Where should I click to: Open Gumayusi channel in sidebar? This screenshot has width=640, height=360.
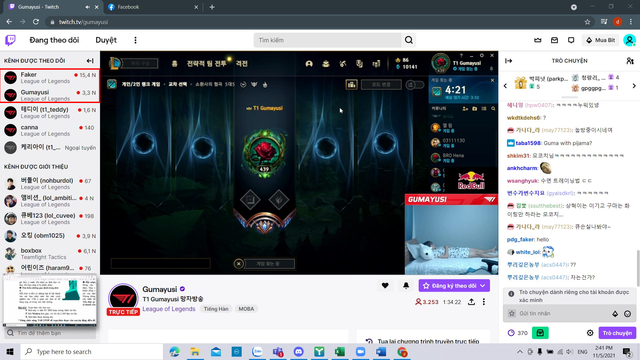(x=50, y=95)
